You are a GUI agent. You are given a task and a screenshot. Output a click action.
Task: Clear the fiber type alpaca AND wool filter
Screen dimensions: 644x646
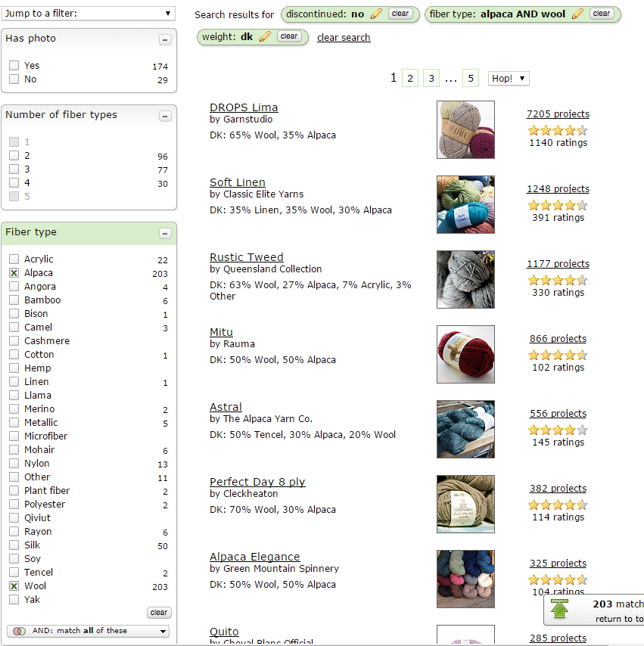tap(601, 14)
